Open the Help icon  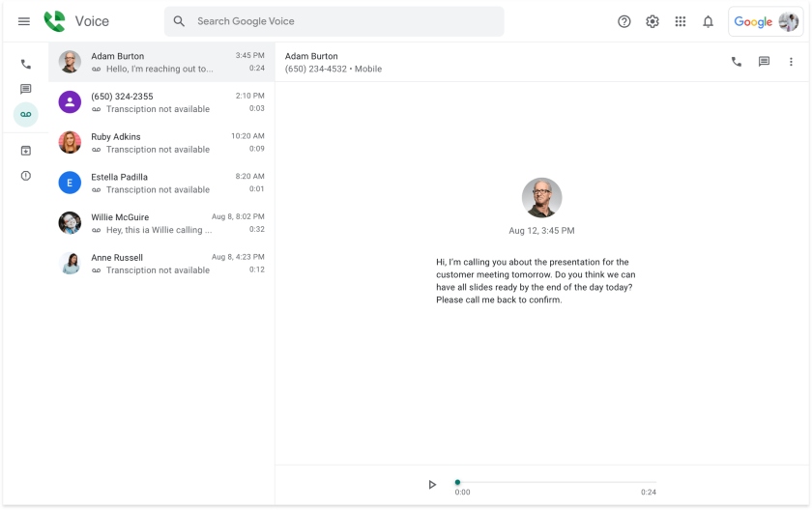click(624, 21)
